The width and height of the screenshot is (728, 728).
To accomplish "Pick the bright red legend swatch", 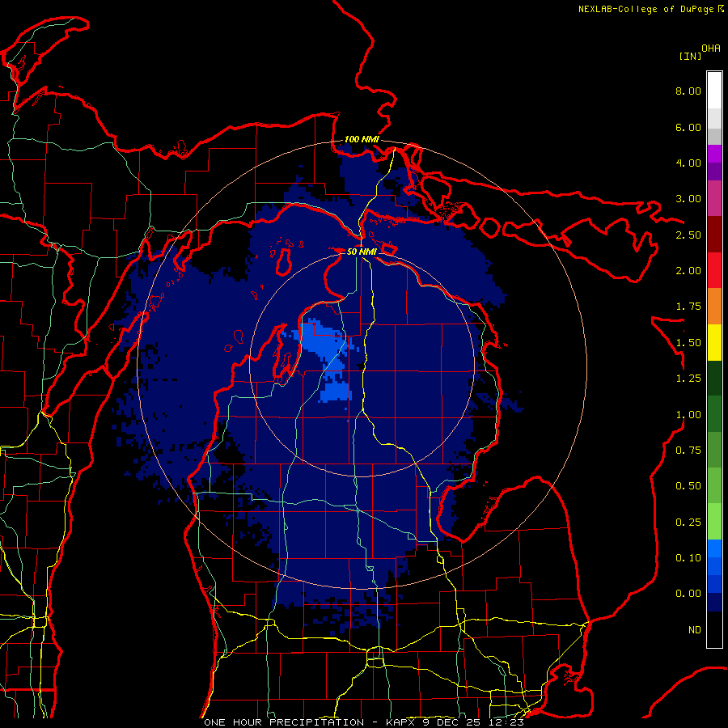I will pos(714,271).
